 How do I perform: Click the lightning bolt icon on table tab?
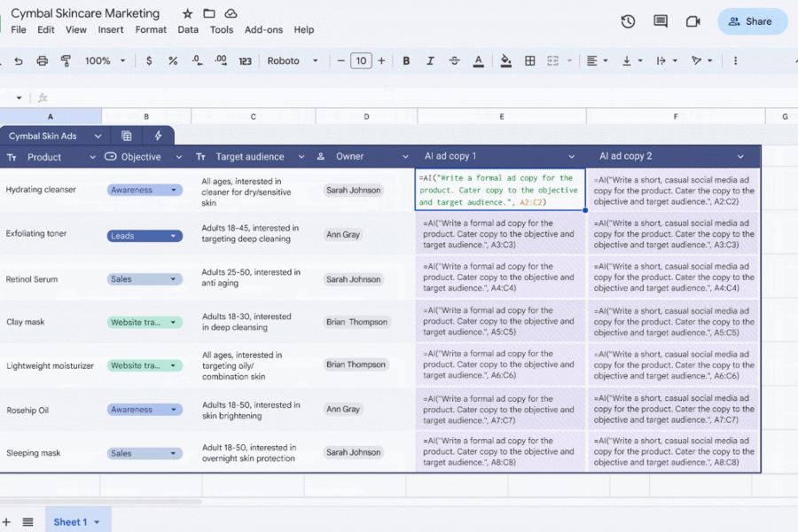(x=159, y=136)
